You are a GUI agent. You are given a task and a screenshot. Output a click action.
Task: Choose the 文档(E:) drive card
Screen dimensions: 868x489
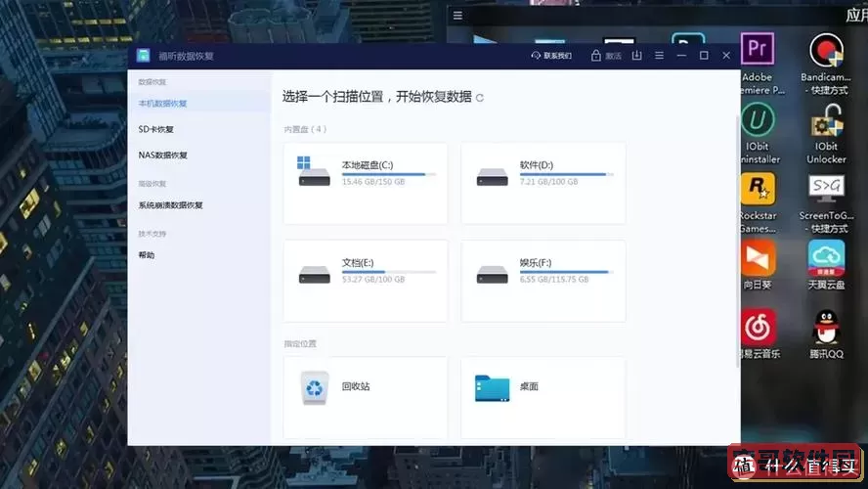(366, 281)
